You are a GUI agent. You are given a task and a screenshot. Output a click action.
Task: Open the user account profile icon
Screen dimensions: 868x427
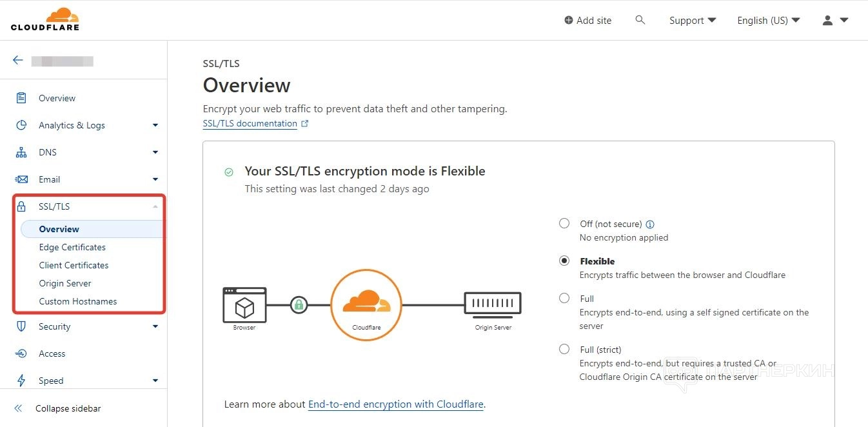tap(828, 21)
